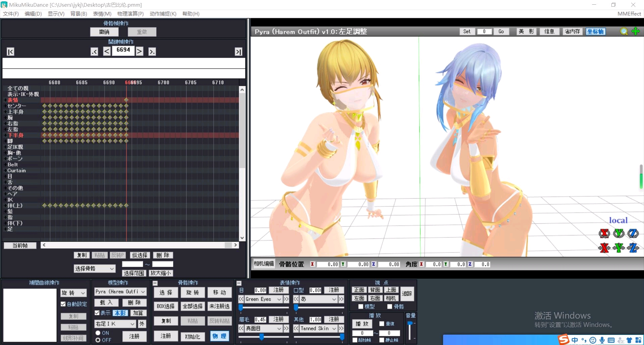Open the 选择骨骼 dropdown

coord(95,269)
